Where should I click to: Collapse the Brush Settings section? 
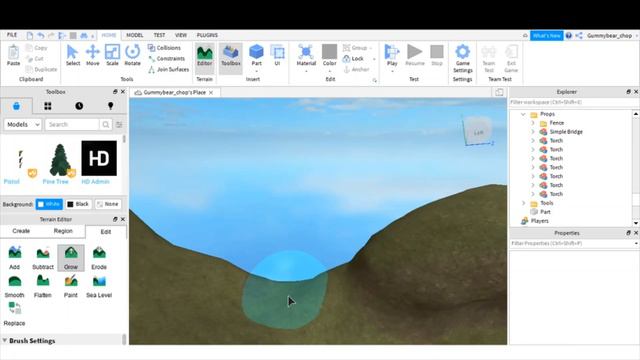tap(5, 340)
